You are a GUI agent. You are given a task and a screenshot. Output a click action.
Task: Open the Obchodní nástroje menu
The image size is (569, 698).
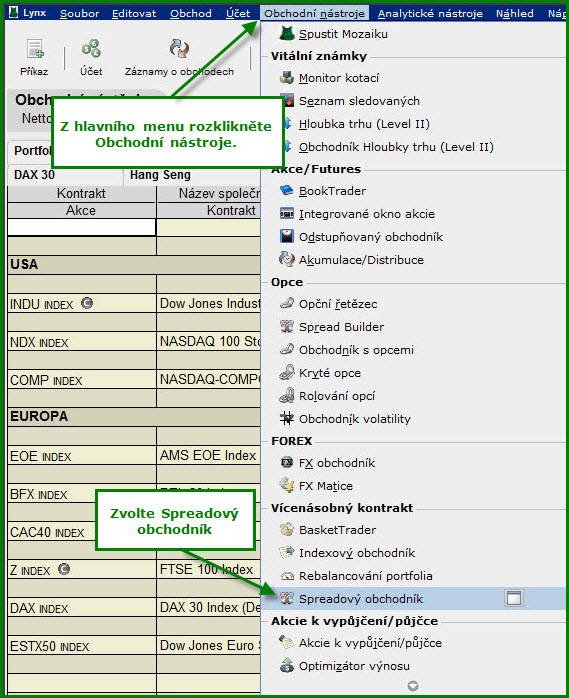pos(314,13)
